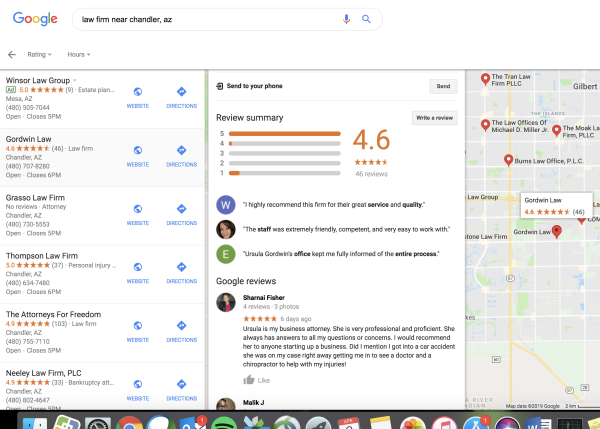This screenshot has width=600, height=429.
Task: Expand the Winsor Law Group ad arrow
Action: (x=75, y=80)
